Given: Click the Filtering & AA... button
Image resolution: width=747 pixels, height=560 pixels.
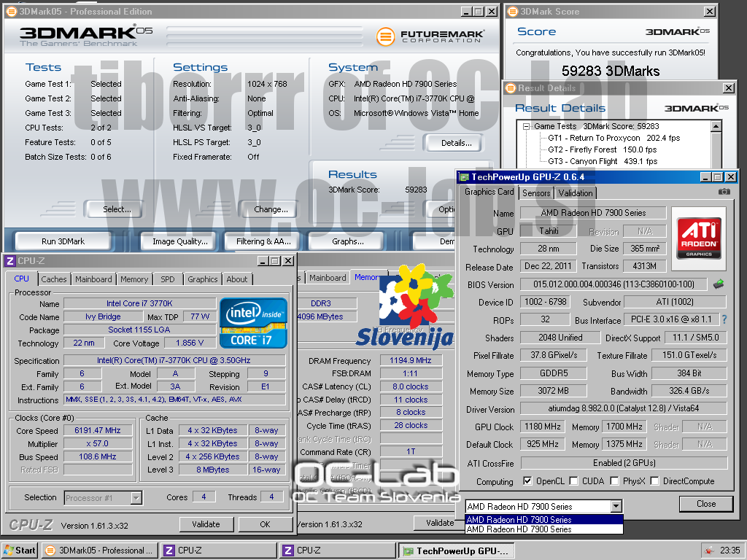Looking at the screenshot, I should click(x=263, y=241).
